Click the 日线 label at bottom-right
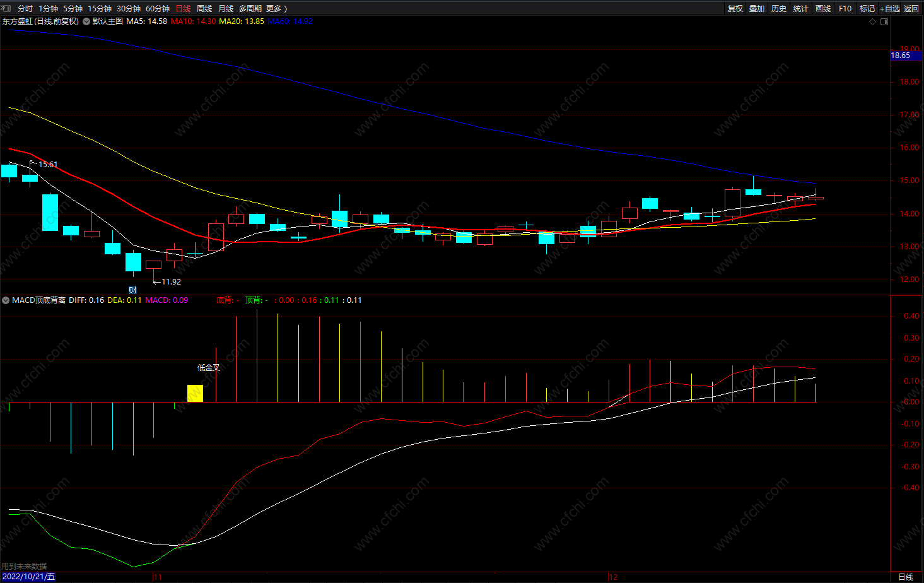 click(x=906, y=577)
